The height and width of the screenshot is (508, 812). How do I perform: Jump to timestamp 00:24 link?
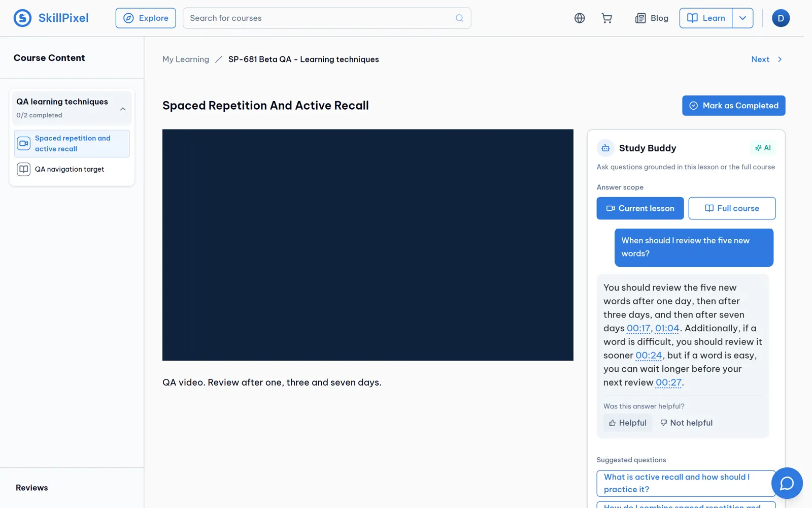coord(649,356)
